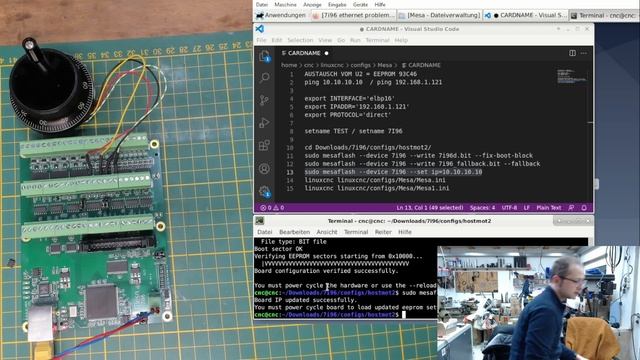
Task: Open Go menu in VS Code
Action: pos(341,40)
